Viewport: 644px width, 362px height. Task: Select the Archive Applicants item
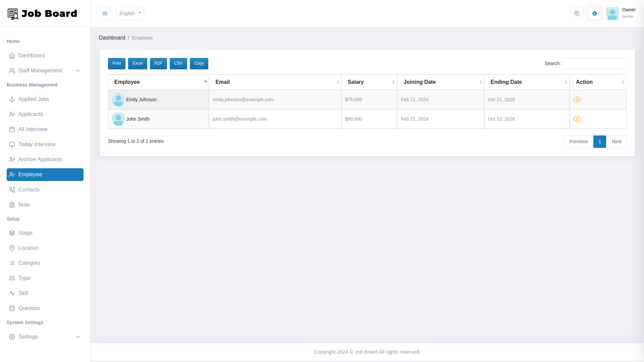[40, 159]
